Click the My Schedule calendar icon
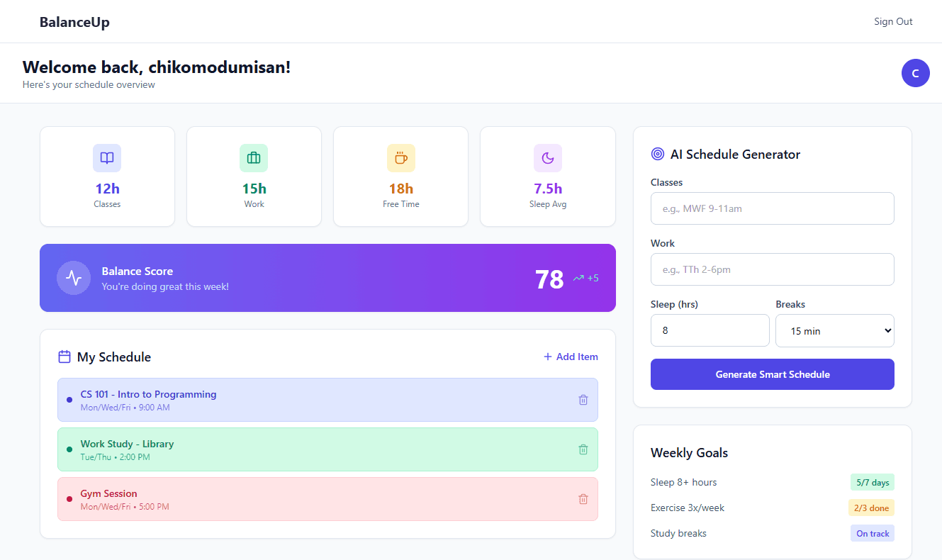 (65, 357)
